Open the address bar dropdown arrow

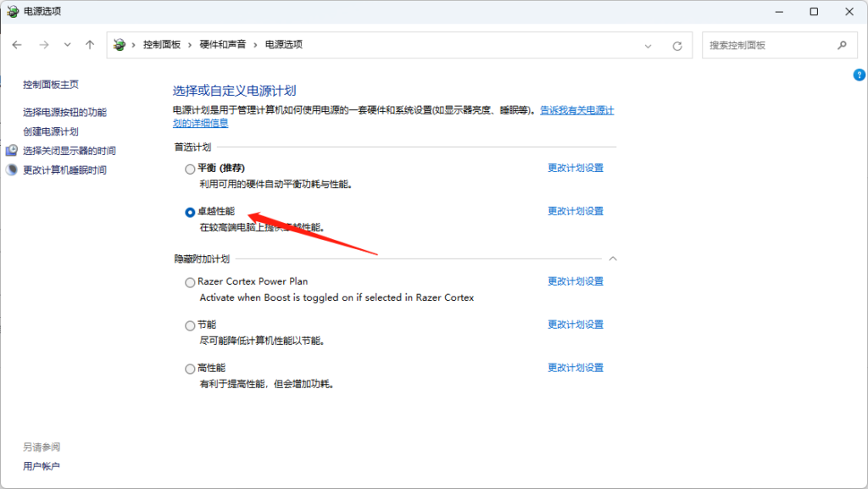coord(648,44)
